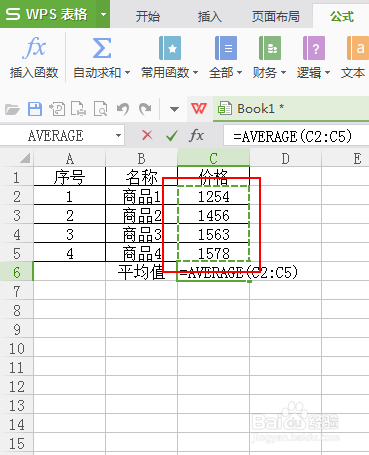Select the 公式 ribbon tab
This screenshot has height=455, width=369.
coord(342,16)
